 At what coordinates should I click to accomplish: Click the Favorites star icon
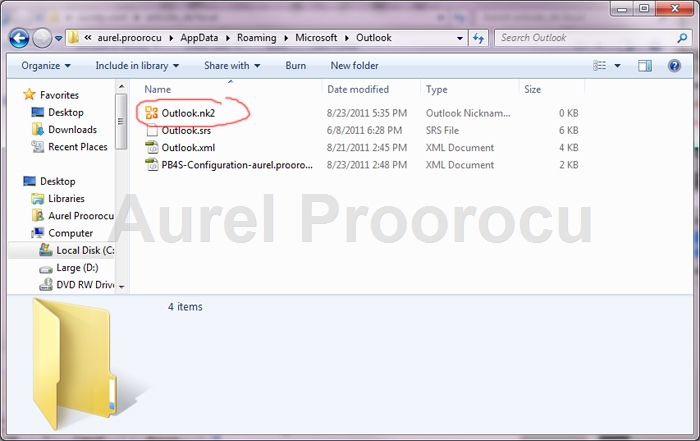[x=29, y=94]
